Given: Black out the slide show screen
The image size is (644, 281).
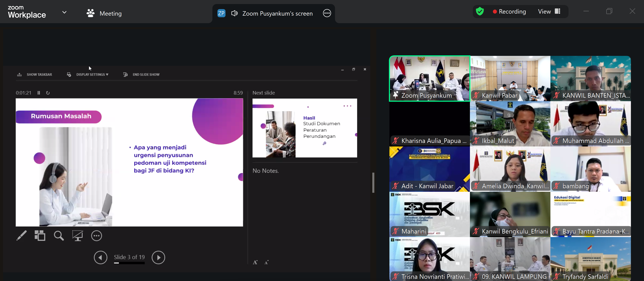Looking at the screenshot, I should pos(77,236).
